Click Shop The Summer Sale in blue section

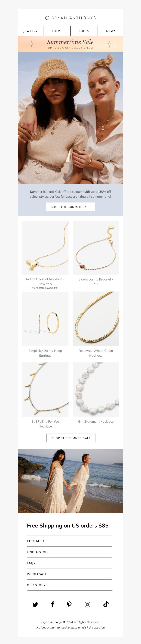(x=70, y=207)
